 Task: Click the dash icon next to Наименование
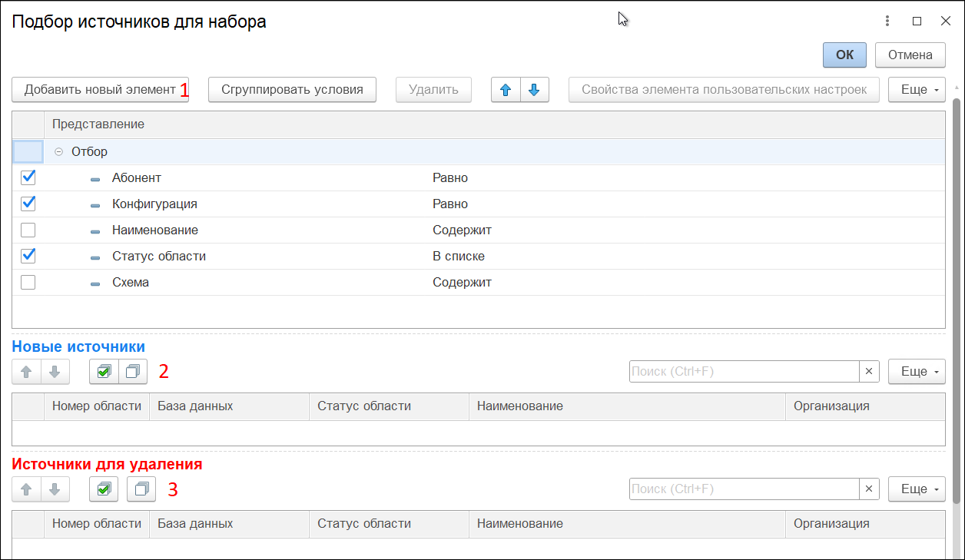click(95, 231)
